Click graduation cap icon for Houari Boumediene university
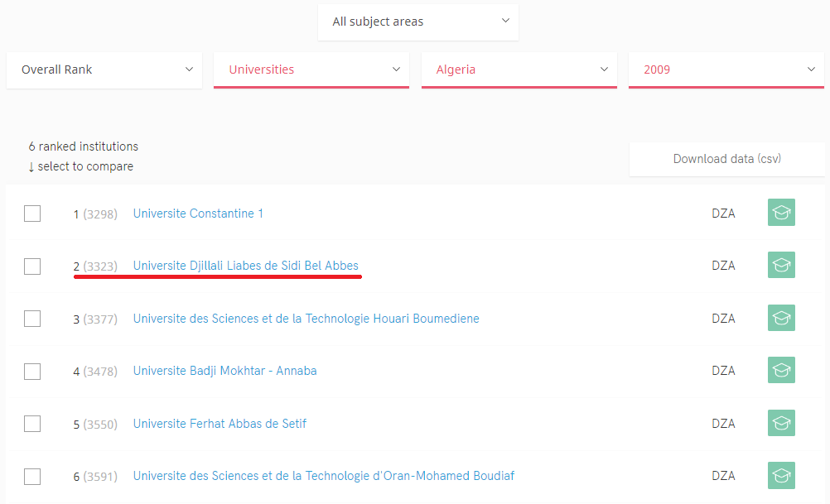This screenshot has height=504, width=830. (781, 318)
